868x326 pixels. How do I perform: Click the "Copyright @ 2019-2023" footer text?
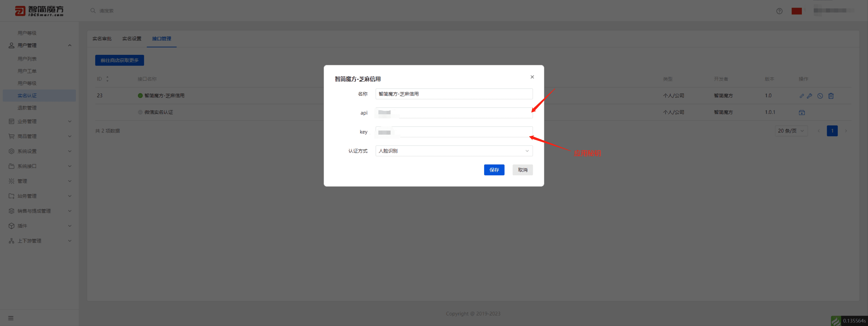(x=473, y=314)
